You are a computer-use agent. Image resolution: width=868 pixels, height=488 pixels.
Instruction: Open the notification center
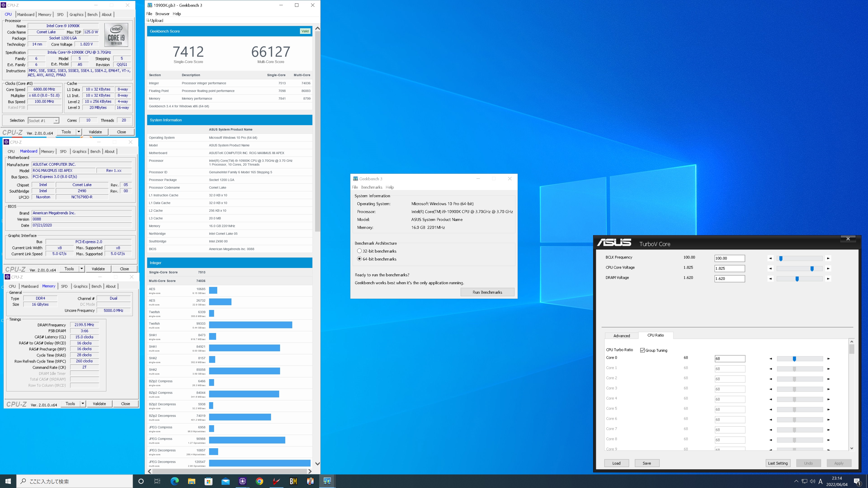857,481
